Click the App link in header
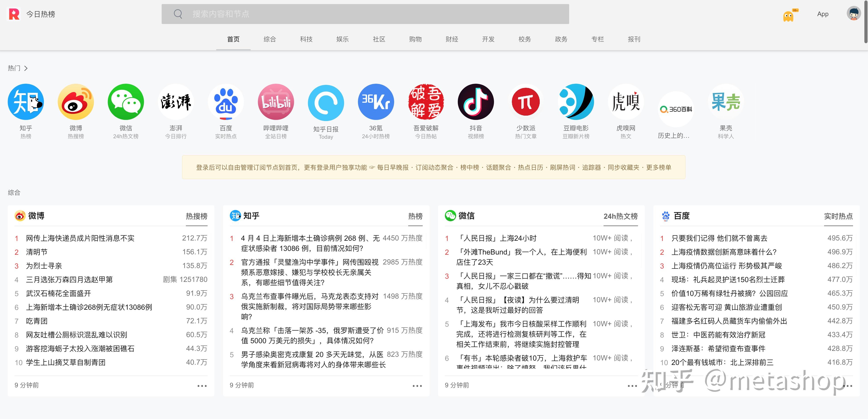Screen dimensions: 868x419 [x=822, y=14]
